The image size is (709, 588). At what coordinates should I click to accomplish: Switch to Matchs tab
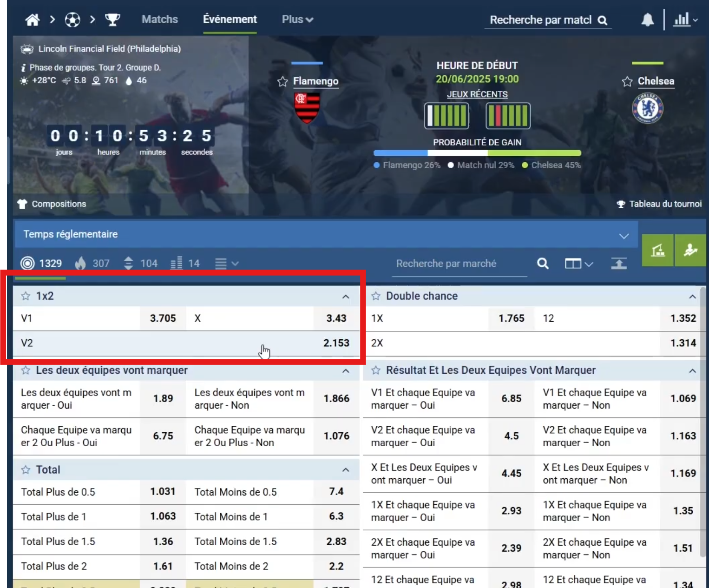(160, 20)
